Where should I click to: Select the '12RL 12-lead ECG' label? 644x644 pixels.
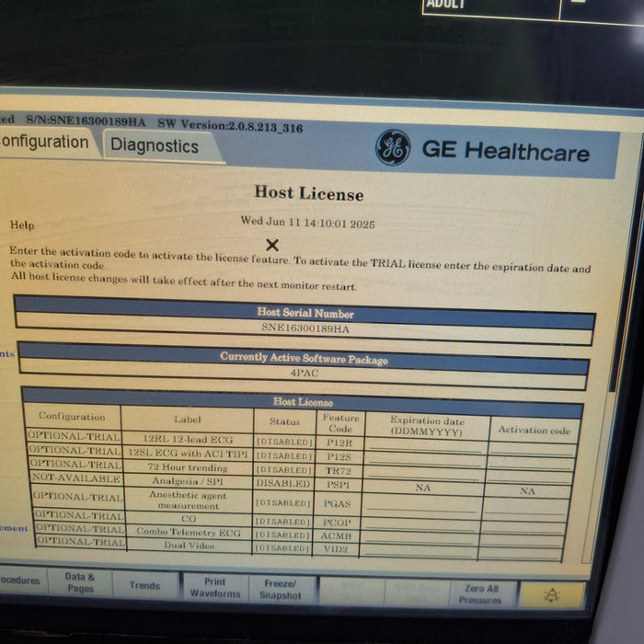click(188, 439)
